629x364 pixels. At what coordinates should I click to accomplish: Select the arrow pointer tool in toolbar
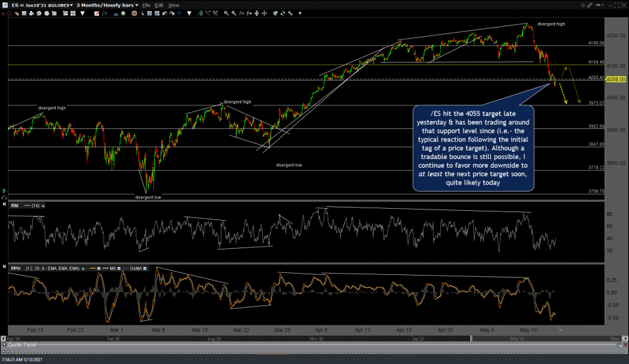coord(142,14)
